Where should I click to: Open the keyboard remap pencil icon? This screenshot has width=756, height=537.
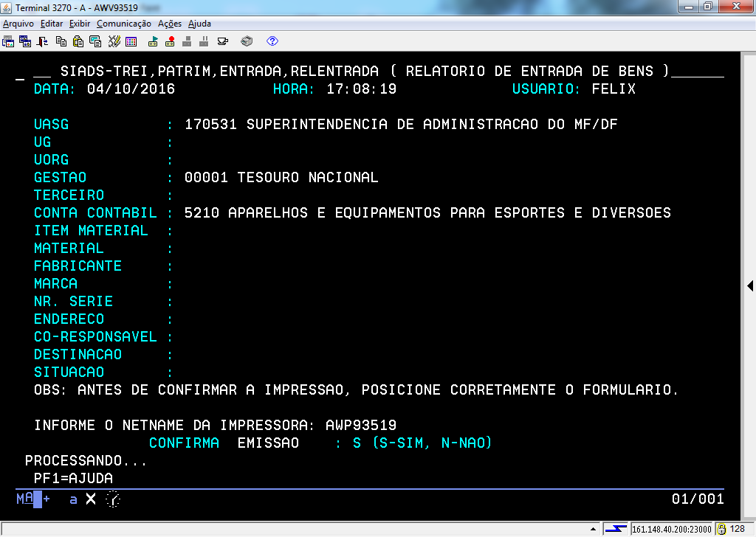[114, 41]
